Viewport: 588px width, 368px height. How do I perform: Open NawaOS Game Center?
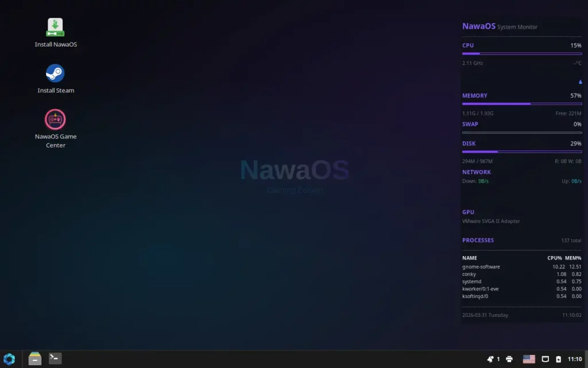pyautogui.click(x=56, y=119)
